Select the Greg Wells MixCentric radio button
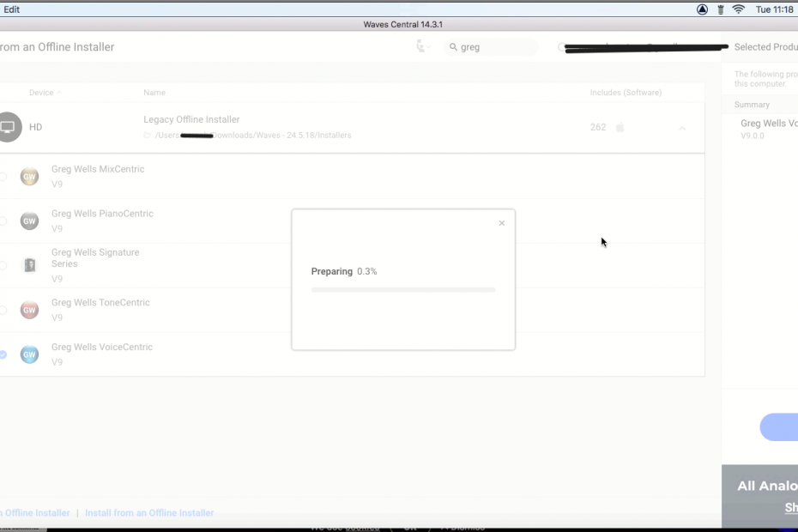Screen dimensions: 798x532 pos(3,176)
